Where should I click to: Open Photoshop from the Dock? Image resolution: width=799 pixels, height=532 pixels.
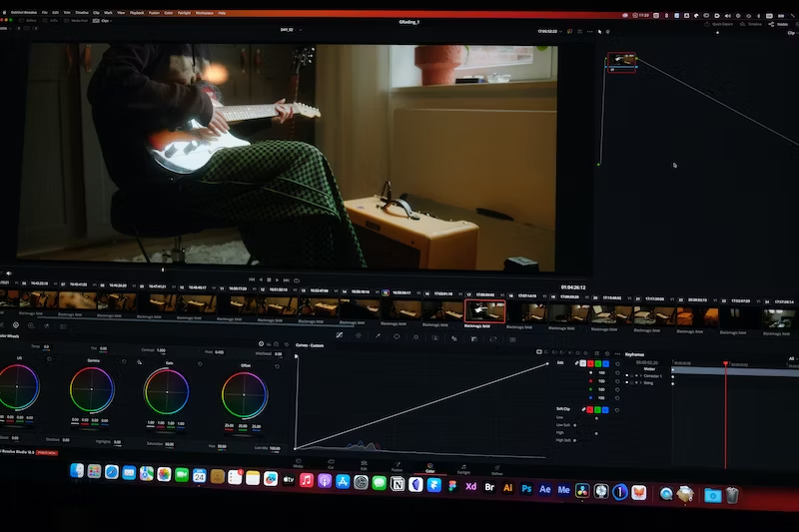(x=526, y=489)
